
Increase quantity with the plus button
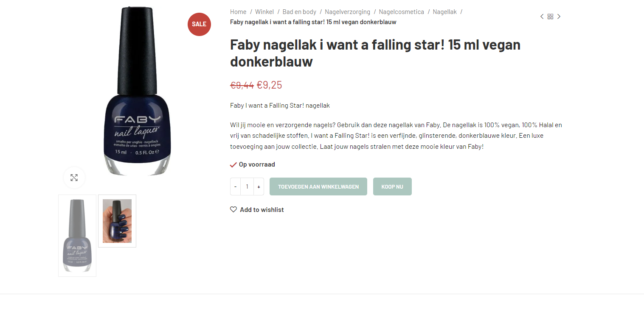pyautogui.click(x=259, y=187)
